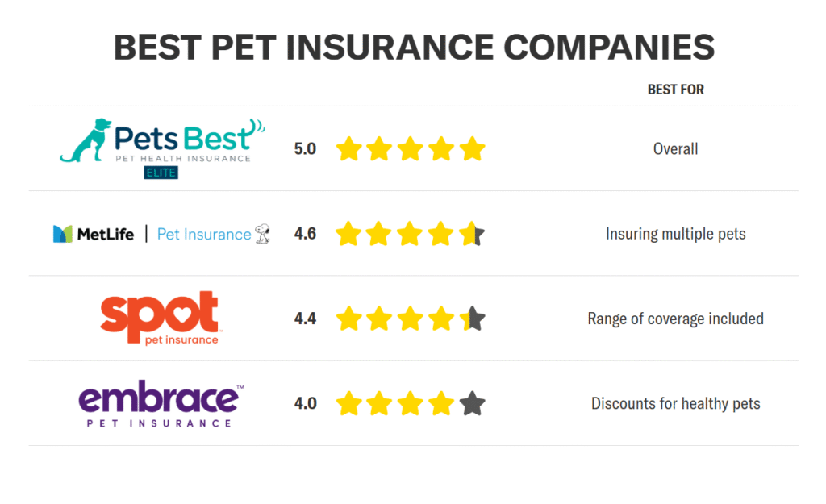Viewport: 826px width, 504px height.
Task: Click the Snoopy dog icon beside MetLife
Action: pos(262,233)
